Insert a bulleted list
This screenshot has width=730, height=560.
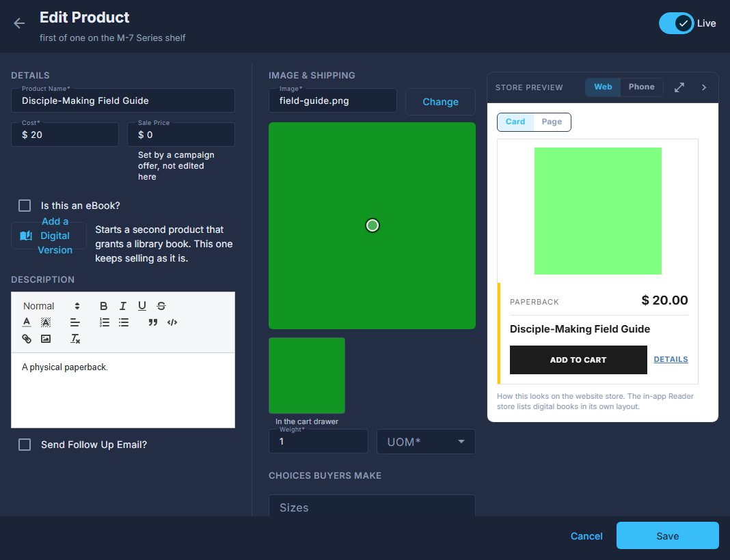tap(123, 322)
